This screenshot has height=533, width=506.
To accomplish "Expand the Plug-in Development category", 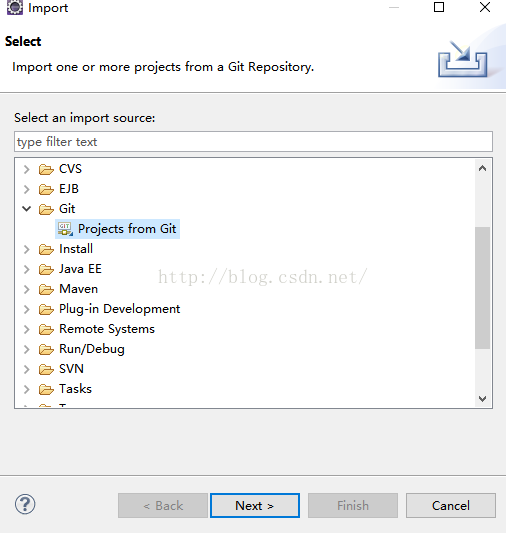I will tap(27, 309).
